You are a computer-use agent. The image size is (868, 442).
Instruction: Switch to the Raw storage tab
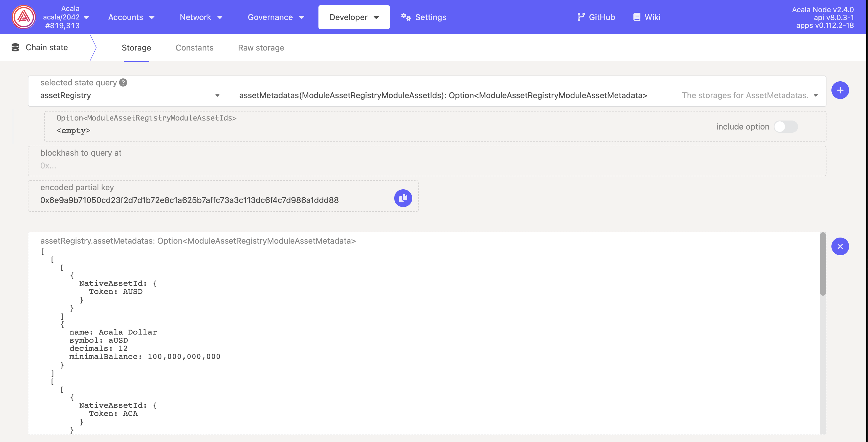pyautogui.click(x=261, y=48)
